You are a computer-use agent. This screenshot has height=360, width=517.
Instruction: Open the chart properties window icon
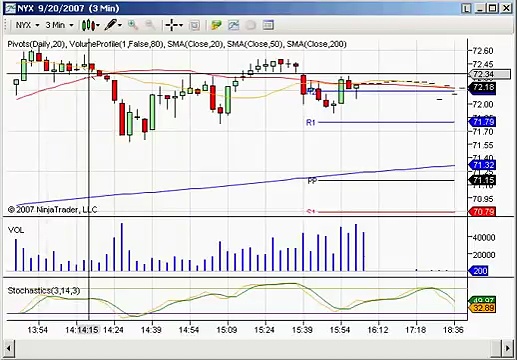[x=268, y=25]
